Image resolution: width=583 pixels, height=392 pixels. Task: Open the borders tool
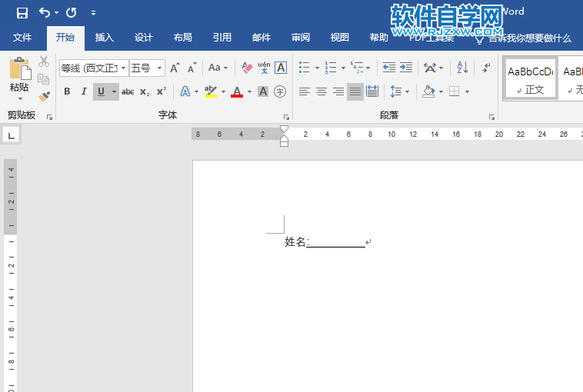click(455, 91)
